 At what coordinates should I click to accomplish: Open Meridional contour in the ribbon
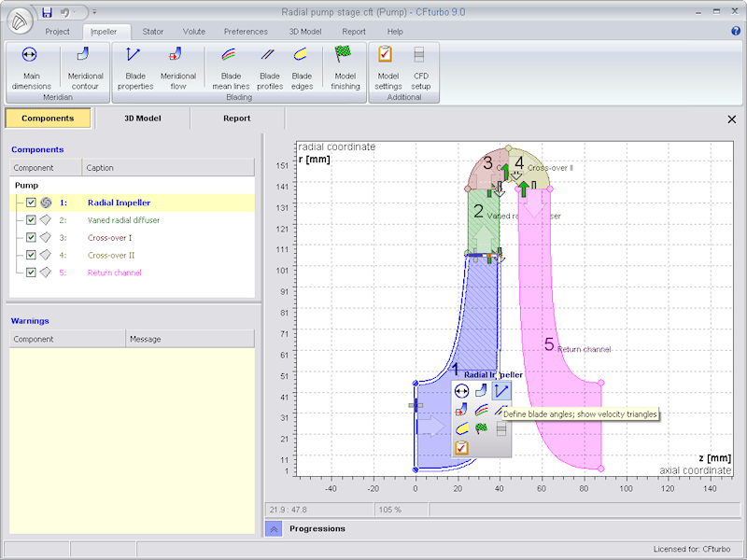pos(85,68)
